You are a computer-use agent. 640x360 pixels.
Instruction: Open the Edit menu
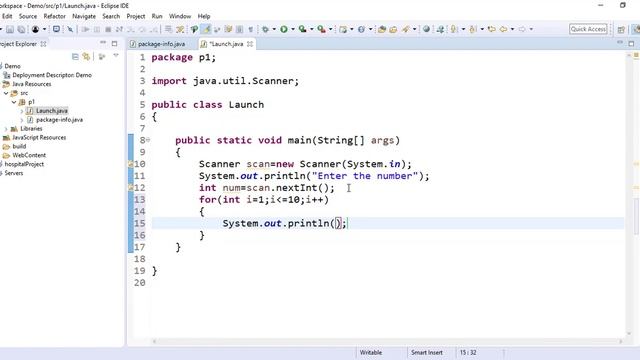coord(7,16)
